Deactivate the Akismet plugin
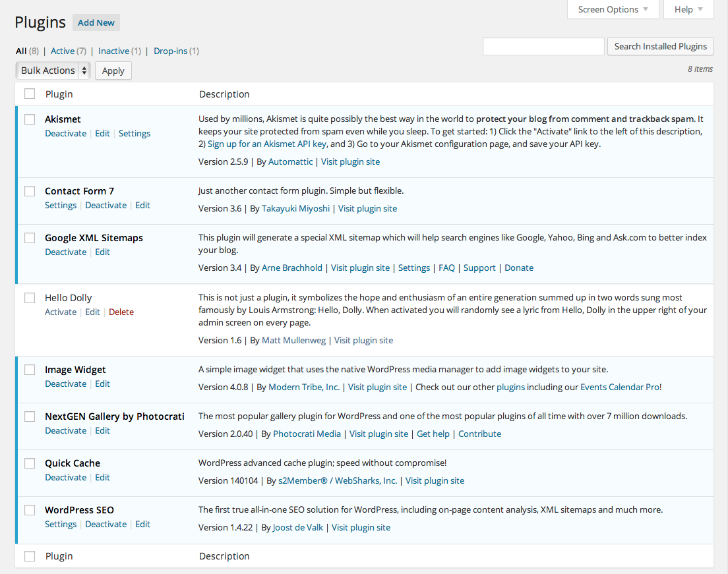 (65, 133)
